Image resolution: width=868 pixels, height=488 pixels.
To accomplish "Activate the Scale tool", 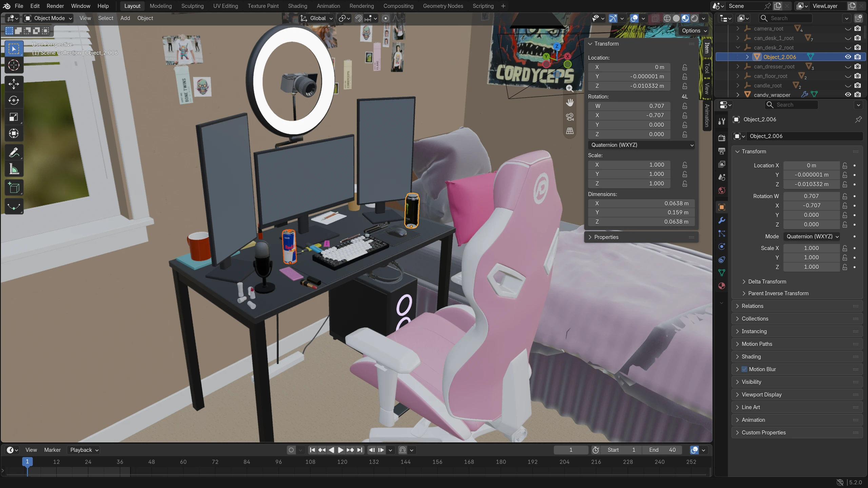I will (x=14, y=117).
